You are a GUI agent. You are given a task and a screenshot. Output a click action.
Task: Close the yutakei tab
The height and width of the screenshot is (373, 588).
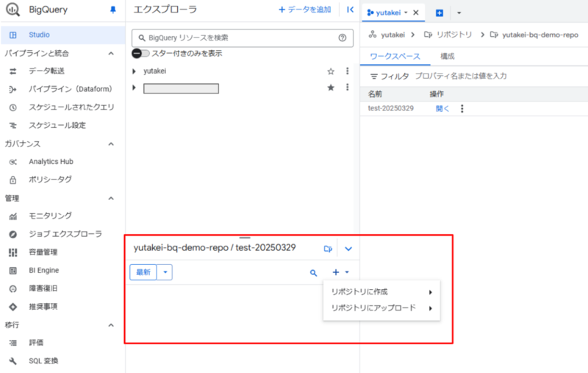pyautogui.click(x=416, y=13)
